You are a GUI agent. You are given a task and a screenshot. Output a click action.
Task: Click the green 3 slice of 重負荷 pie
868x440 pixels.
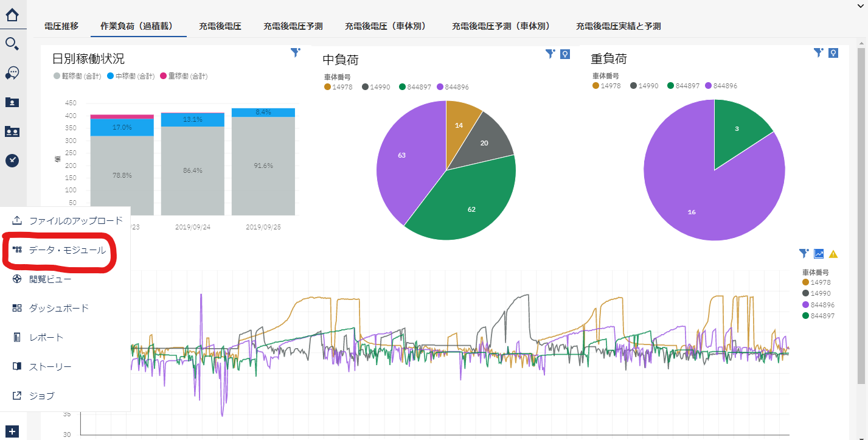pyautogui.click(x=737, y=129)
